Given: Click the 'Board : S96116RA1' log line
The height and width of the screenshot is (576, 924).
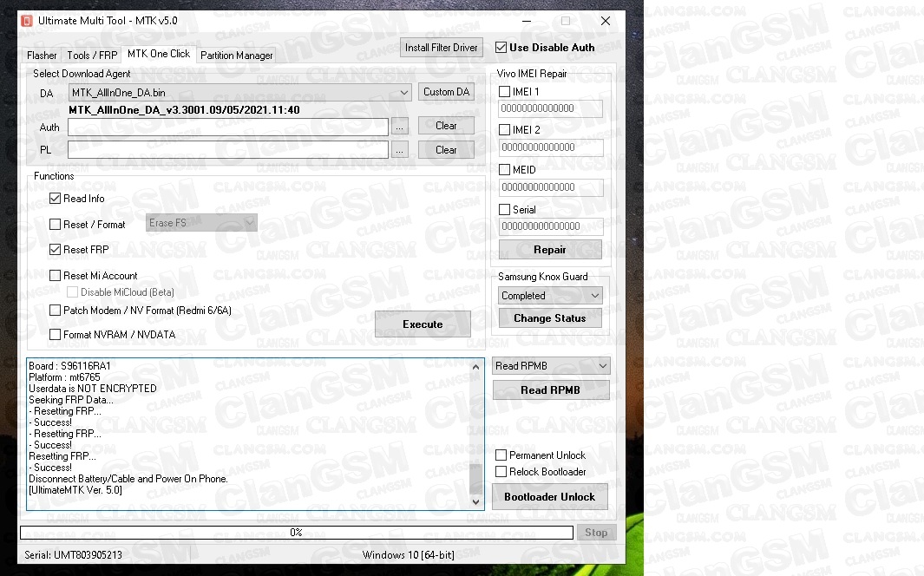Looking at the screenshot, I should tap(69, 366).
